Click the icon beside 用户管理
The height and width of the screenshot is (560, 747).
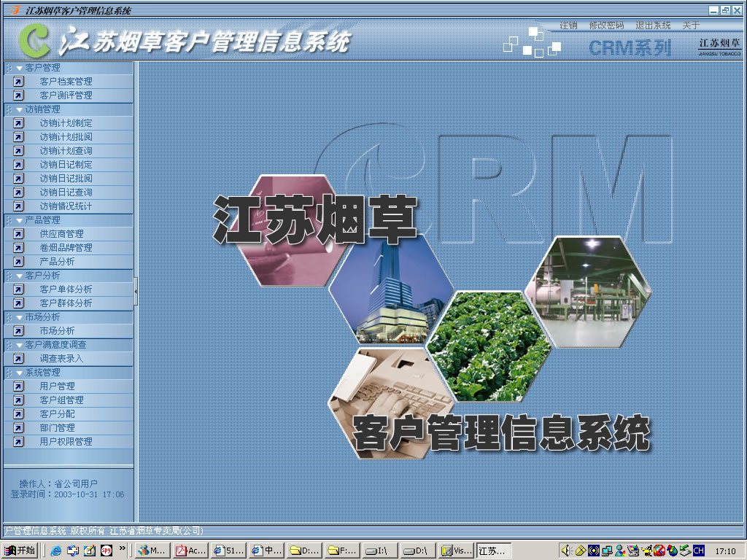pyautogui.click(x=18, y=386)
